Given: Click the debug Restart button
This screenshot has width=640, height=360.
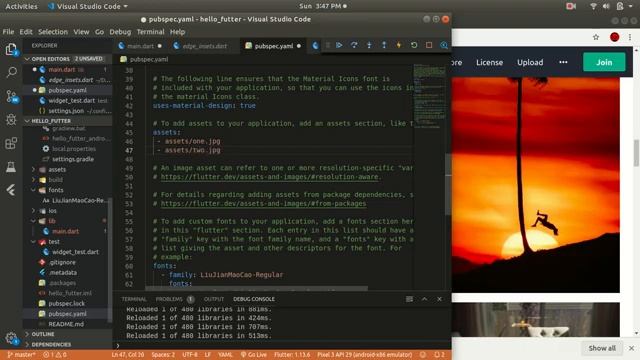Looking at the screenshot, I should (x=414, y=45).
